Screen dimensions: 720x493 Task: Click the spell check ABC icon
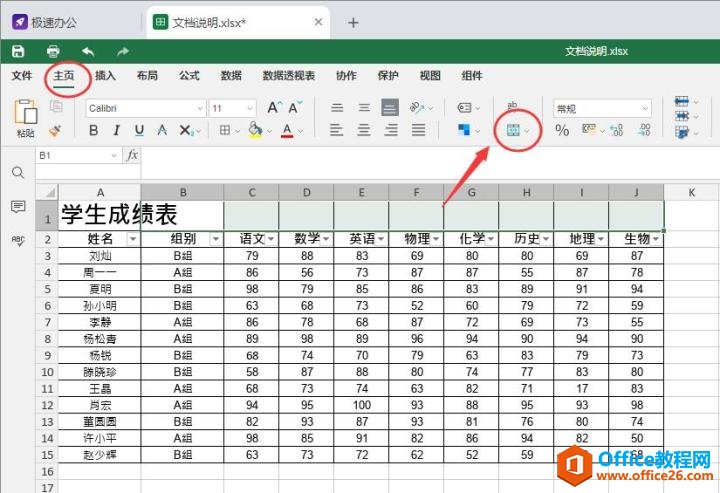(x=18, y=240)
